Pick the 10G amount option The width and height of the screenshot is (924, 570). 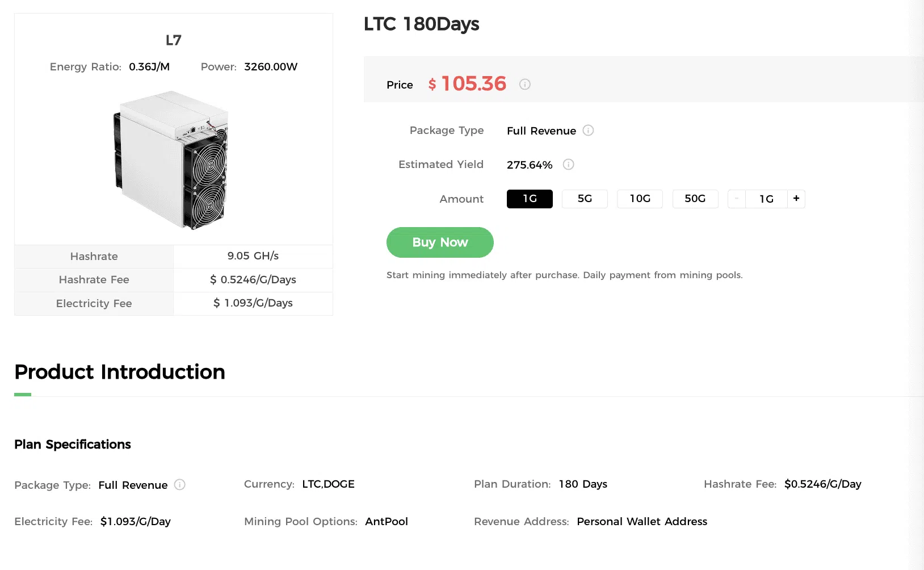640,199
